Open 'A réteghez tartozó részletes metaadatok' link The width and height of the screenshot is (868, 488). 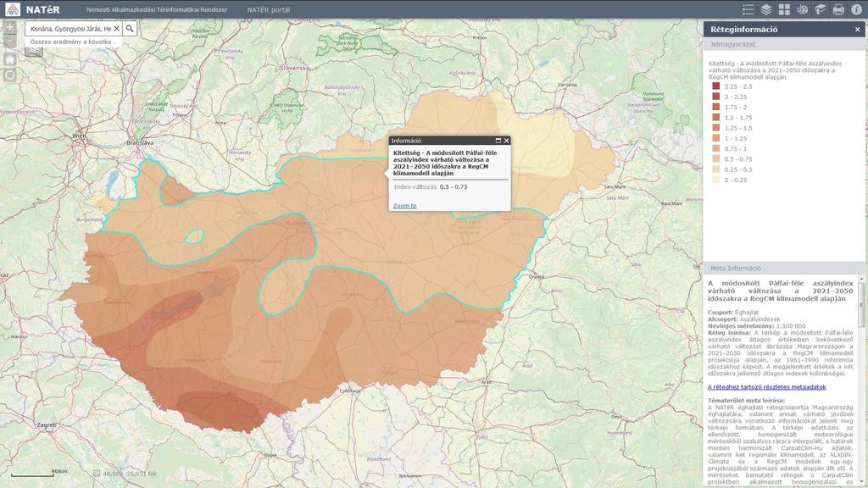[766, 386]
